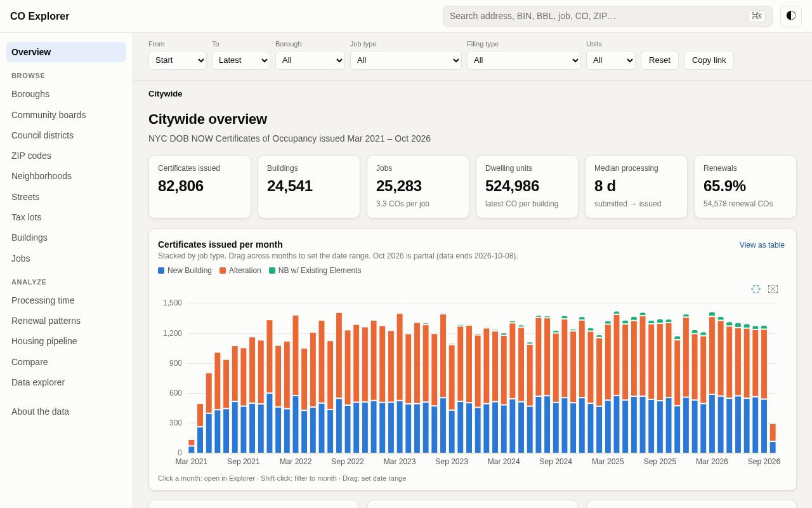Viewport: 812px width, 508px height.
Task: Click the Median processing value 8 d
Action: click(x=605, y=186)
